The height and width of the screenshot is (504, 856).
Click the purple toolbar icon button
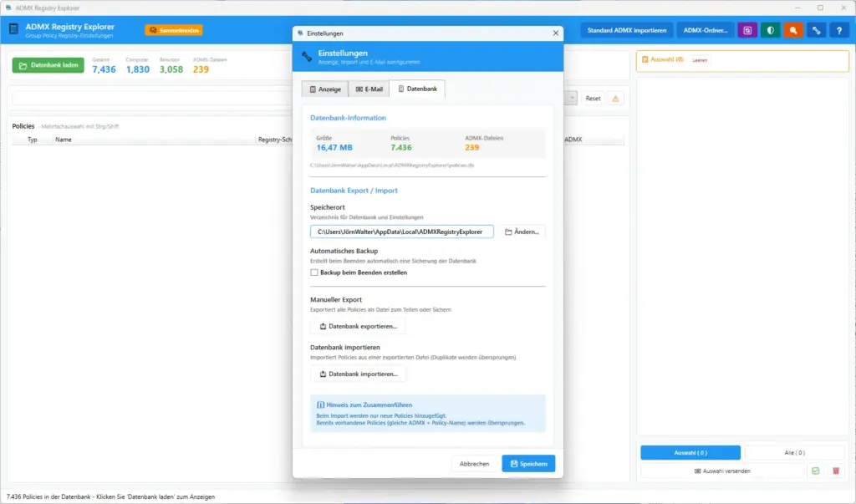(x=747, y=30)
